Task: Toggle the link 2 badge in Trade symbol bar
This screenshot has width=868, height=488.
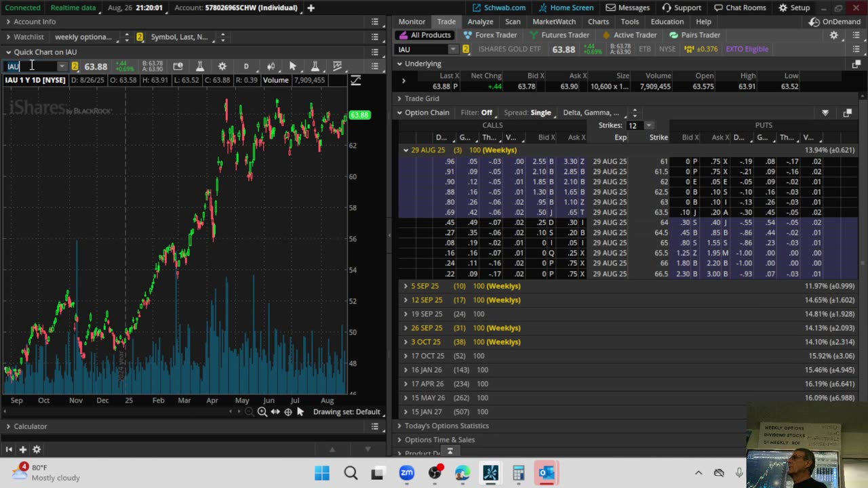Action: [x=466, y=49]
